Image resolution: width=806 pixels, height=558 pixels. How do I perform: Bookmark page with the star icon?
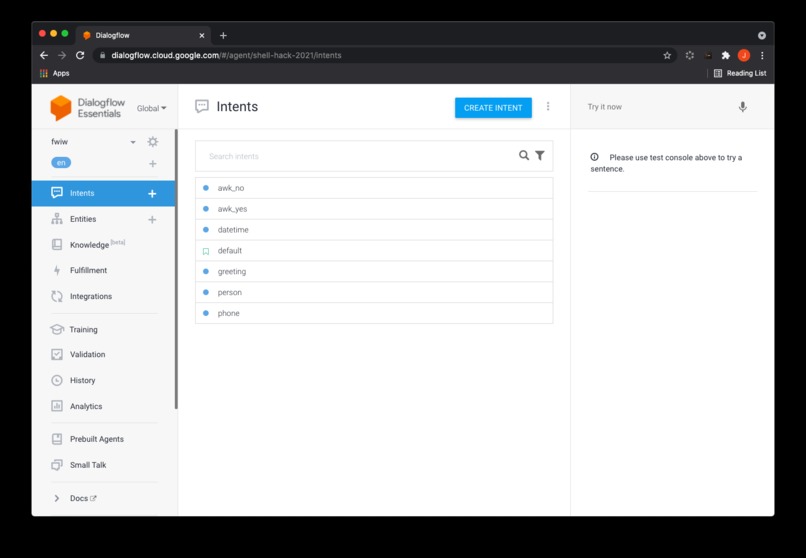(x=667, y=55)
